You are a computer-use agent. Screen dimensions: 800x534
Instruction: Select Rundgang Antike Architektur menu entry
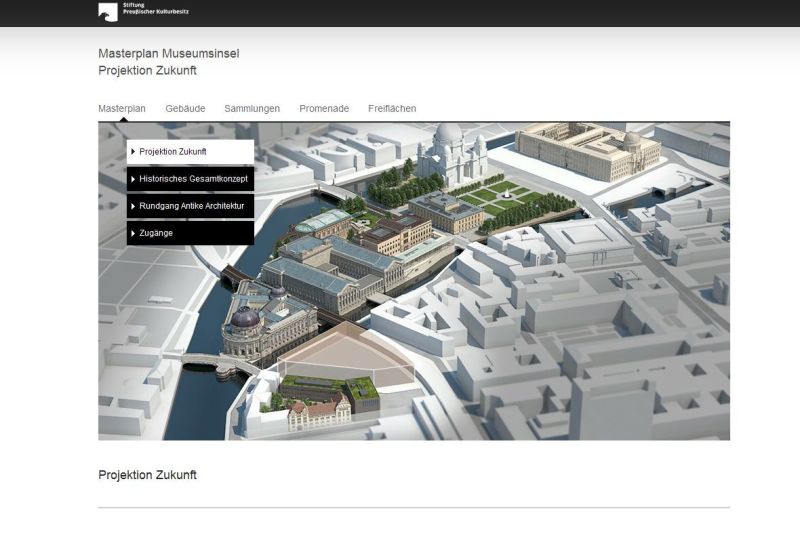(190, 206)
